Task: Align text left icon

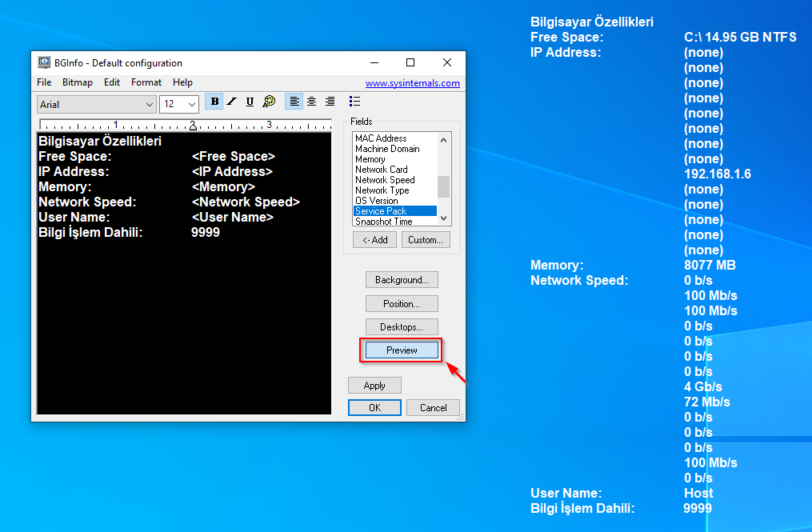Action: pos(294,102)
